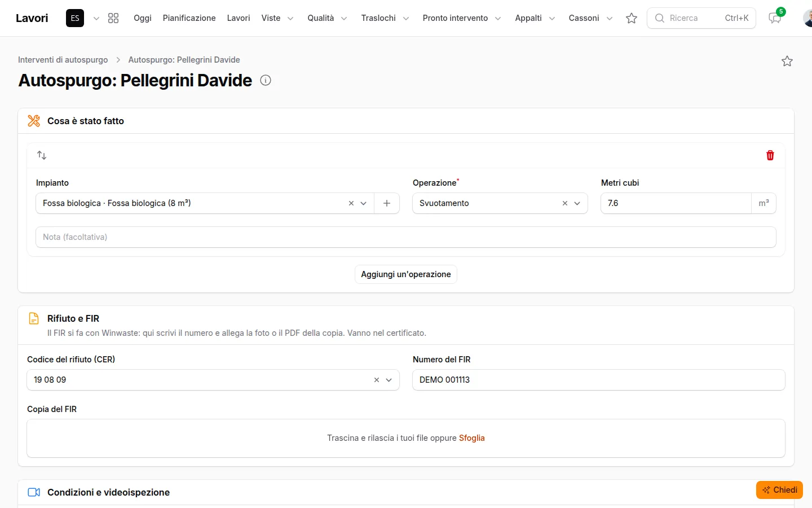812x508 pixels.
Task: Click the Metri cubi field
Action: (676, 203)
